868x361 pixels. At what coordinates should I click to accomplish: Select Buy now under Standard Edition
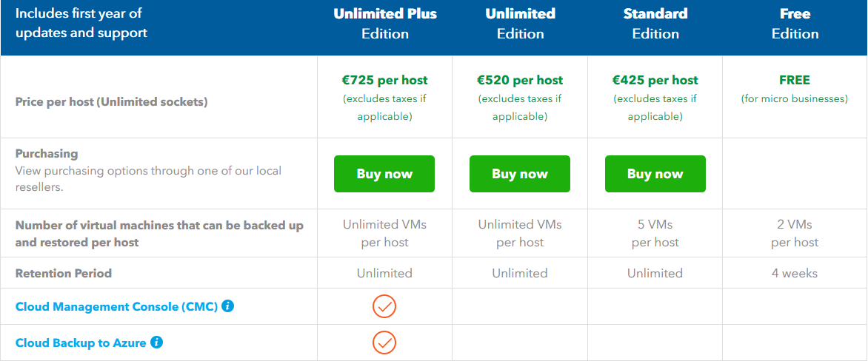(655, 174)
